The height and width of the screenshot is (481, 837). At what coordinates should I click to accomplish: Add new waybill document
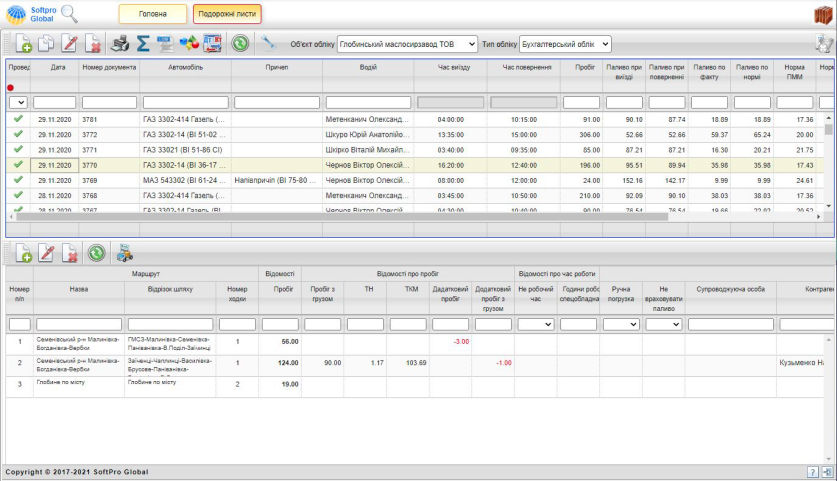(x=23, y=43)
